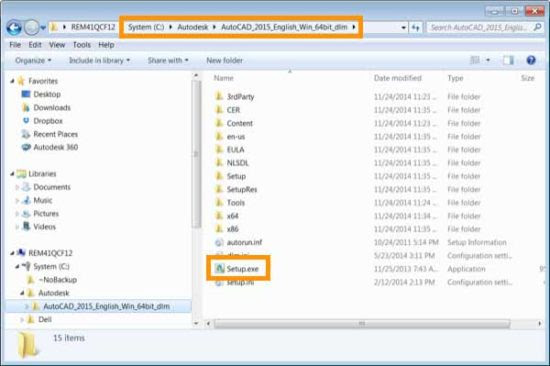This screenshot has height=366, width=550.
Task: Sort by Date modified column header
Action: [x=397, y=78]
